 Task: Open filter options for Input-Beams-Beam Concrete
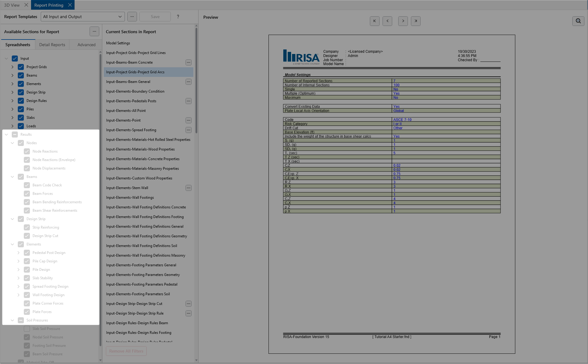coord(188,62)
